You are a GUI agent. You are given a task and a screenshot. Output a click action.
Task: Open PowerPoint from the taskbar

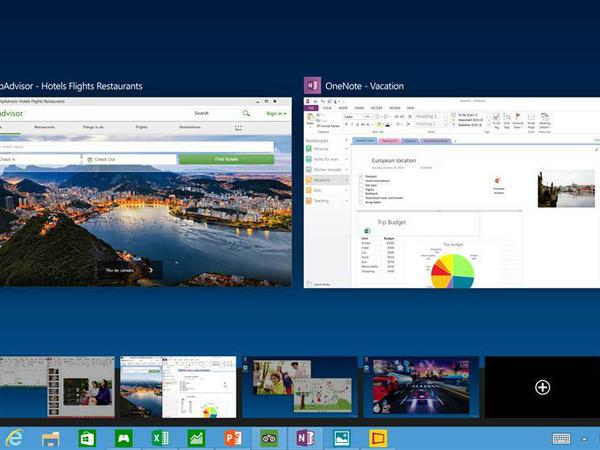pos(233,439)
